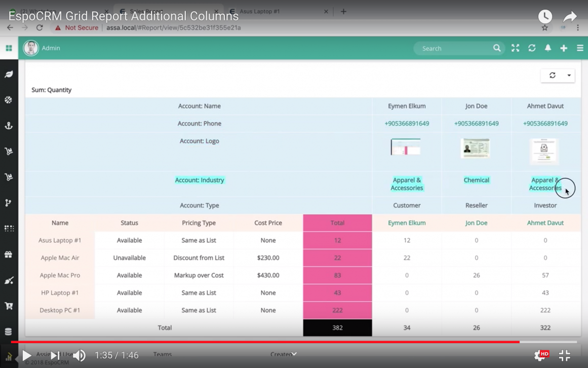588x368 pixels.
Task: Open the dots grid icon in sidebar
Action: [9, 229]
